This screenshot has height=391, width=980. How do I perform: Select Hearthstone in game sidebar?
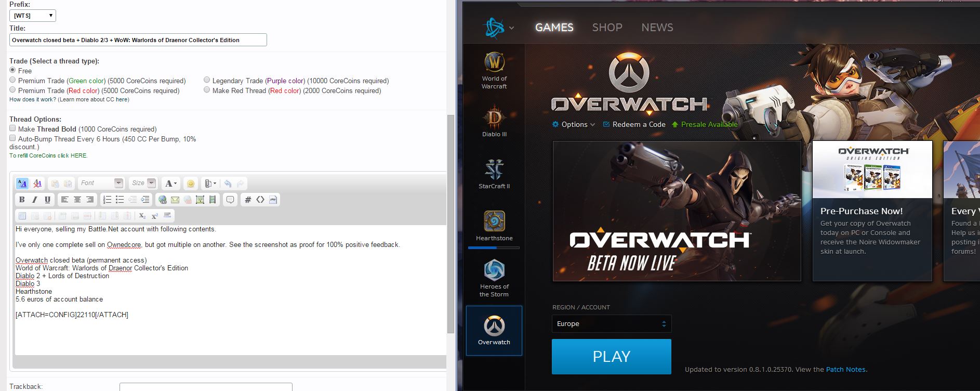pos(494,226)
